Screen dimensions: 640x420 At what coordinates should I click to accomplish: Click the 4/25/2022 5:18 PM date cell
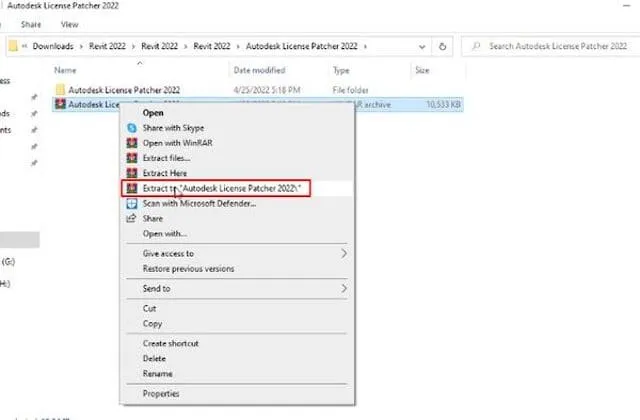(x=267, y=90)
